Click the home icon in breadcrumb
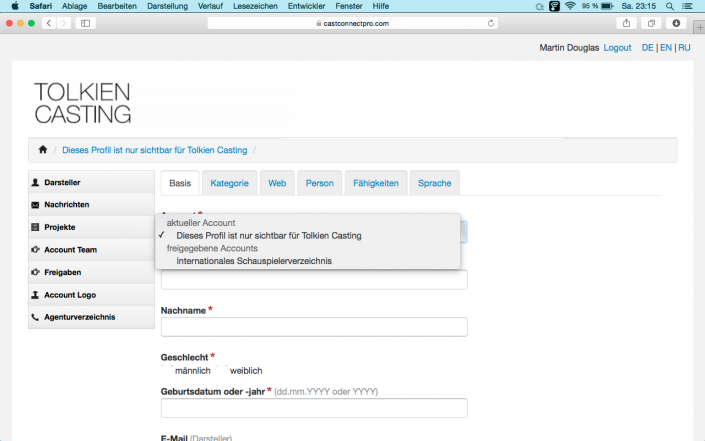Viewport: 705px width, 441px height. tap(43, 150)
